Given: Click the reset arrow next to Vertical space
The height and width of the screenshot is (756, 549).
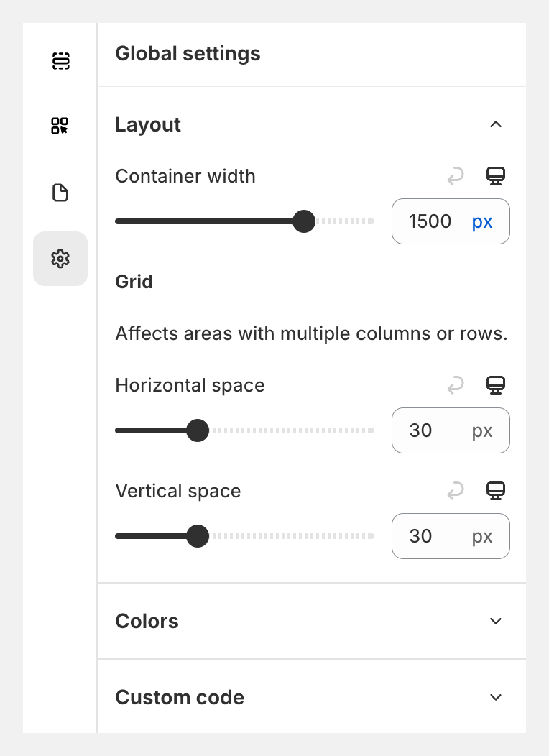Looking at the screenshot, I should 456,491.
